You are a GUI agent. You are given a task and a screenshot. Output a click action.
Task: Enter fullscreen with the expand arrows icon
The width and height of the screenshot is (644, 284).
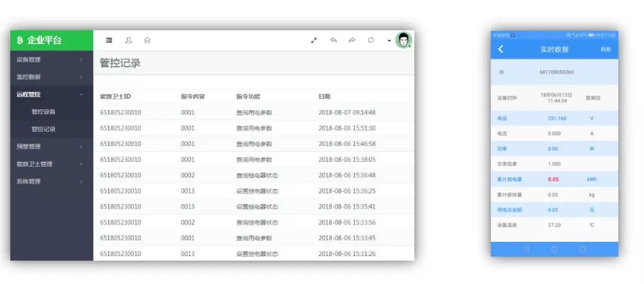(x=314, y=40)
